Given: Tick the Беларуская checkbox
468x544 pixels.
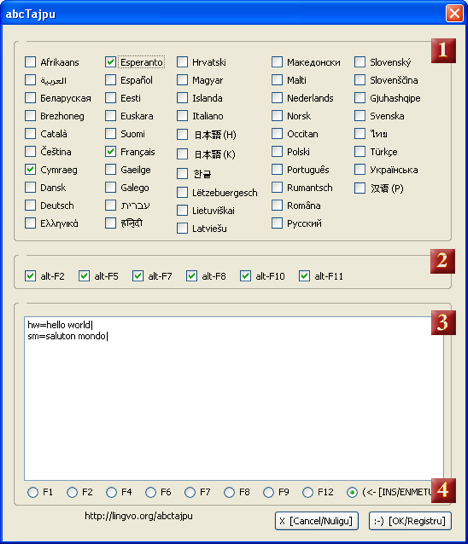Looking at the screenshot, I should 31,98.
